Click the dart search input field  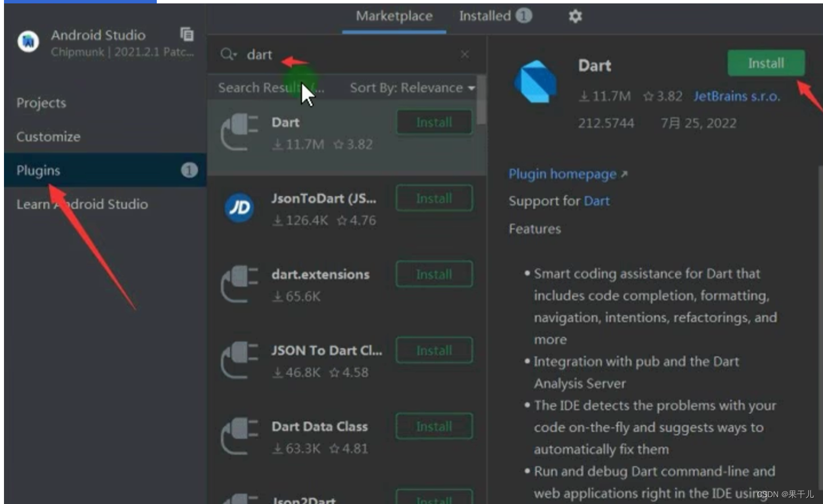(x=346, y=54)
